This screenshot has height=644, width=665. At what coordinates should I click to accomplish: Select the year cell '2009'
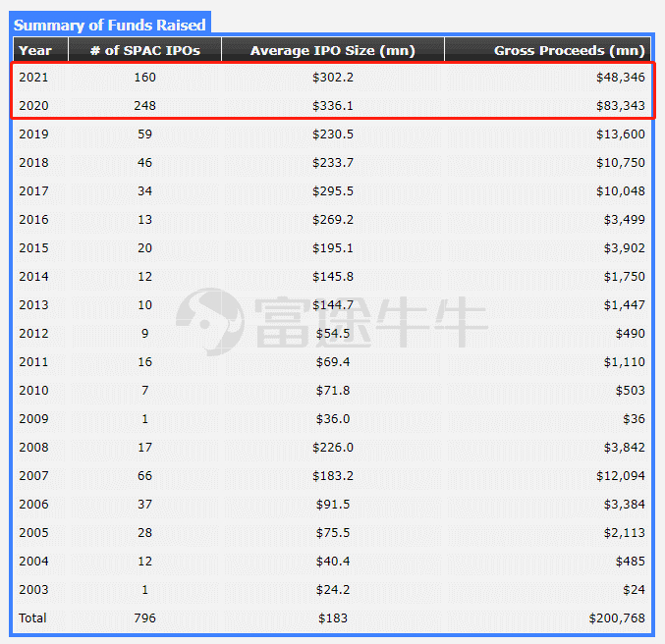coord(33,418)
